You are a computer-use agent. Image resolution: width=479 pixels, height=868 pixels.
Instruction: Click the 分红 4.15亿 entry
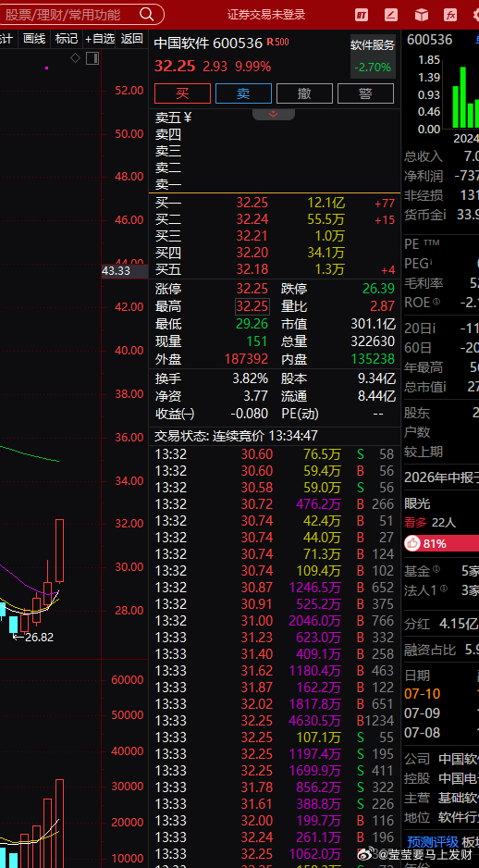click(x=441, y=624)
